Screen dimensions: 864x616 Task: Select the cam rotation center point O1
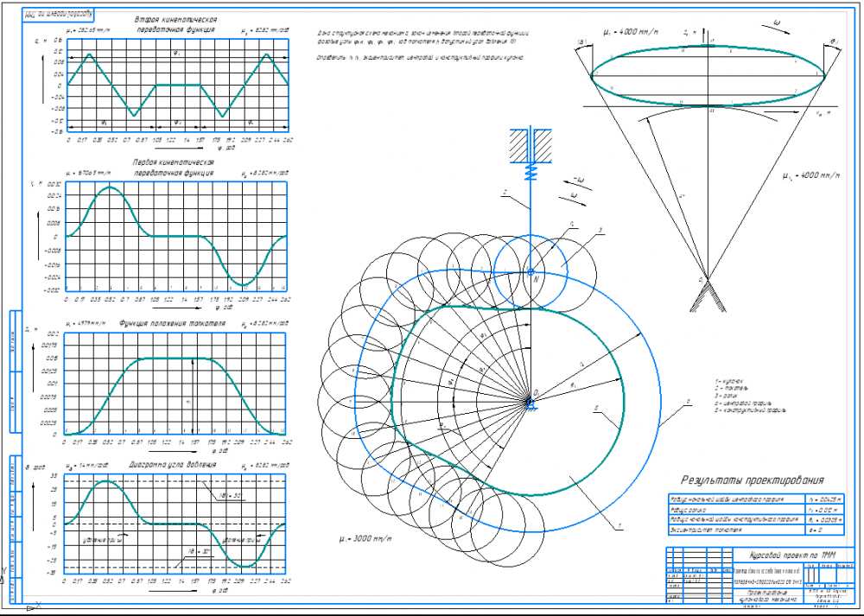point(530,403)
